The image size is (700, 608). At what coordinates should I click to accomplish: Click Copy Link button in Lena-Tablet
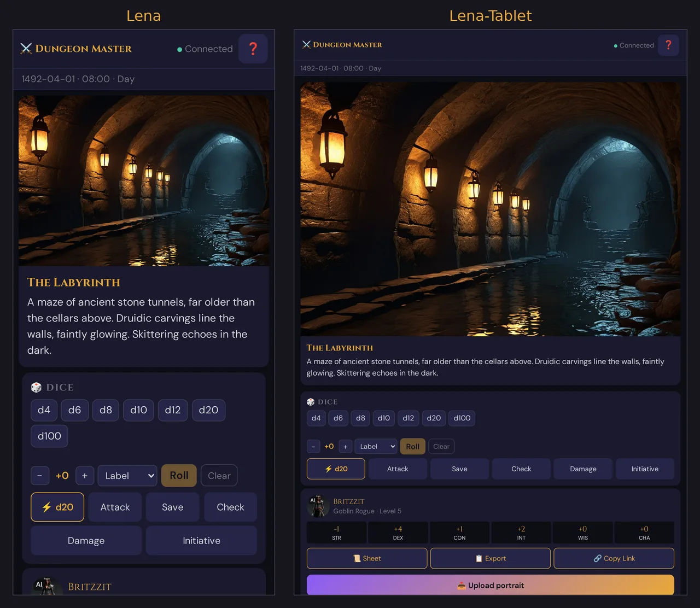pyautogui.click(x=614, y=558)
